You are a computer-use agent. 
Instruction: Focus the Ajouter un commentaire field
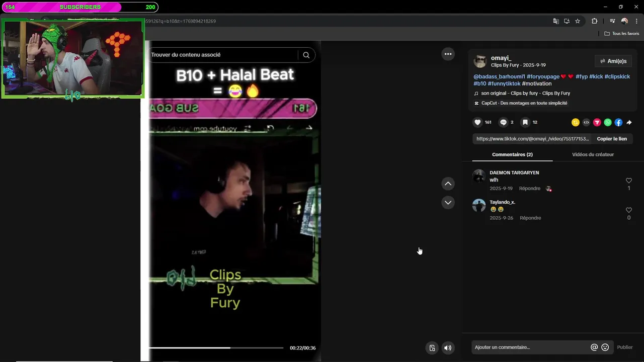[531, 347]
